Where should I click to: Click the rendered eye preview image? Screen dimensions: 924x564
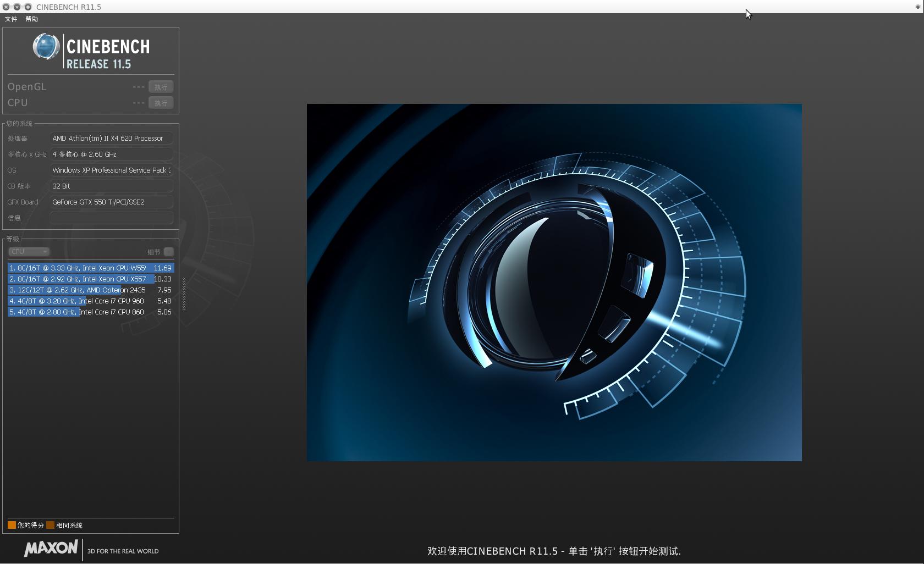[x=554, y=283]
